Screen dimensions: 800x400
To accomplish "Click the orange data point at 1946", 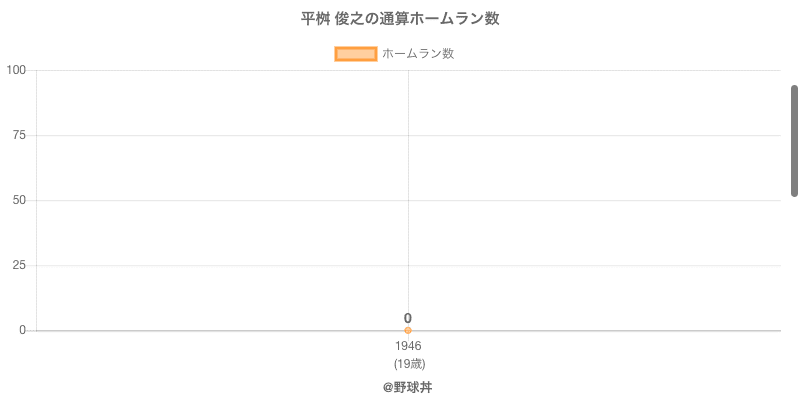I will click(x=408, y=330).
